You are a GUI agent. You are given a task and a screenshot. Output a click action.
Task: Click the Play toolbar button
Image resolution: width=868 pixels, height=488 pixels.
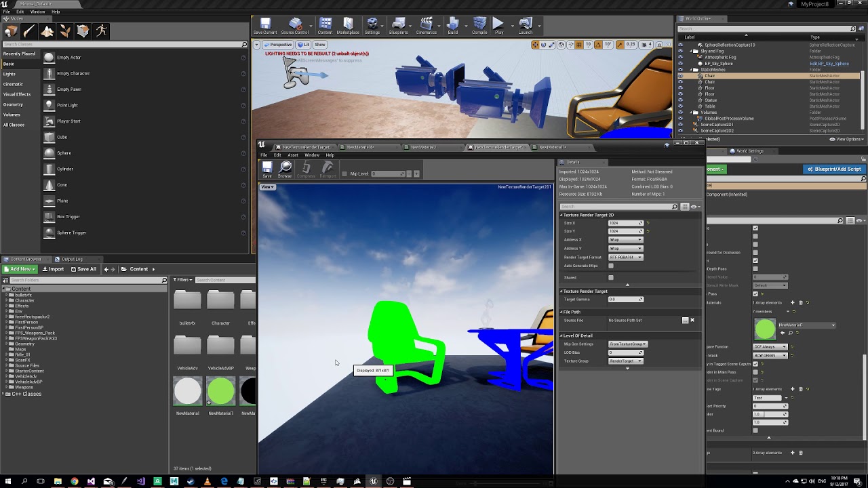click(499, 26)
